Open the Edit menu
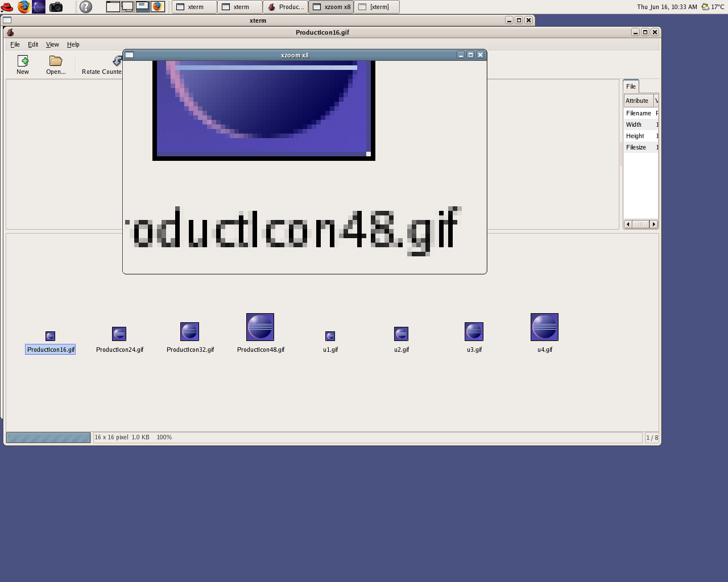Image resolution: width=728 pixels, height=582 pixels. pos(33,44)
